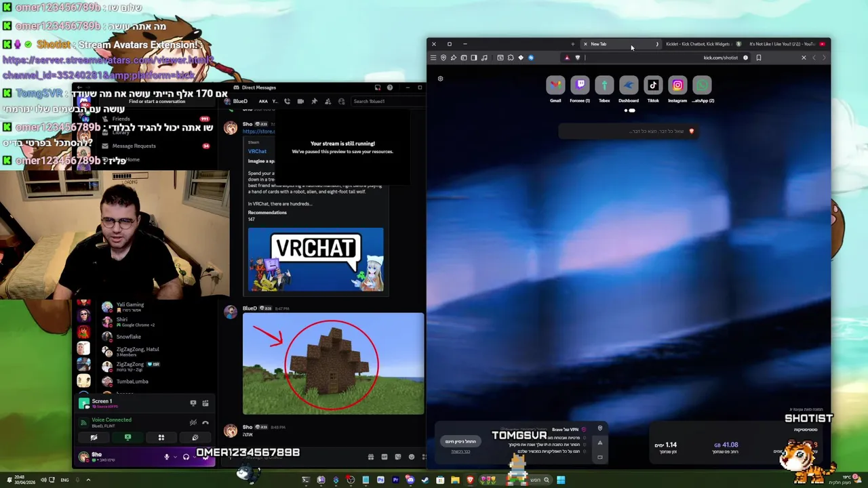Open the store link in Sho's message
868x488 pixels.
click(258, 131)
